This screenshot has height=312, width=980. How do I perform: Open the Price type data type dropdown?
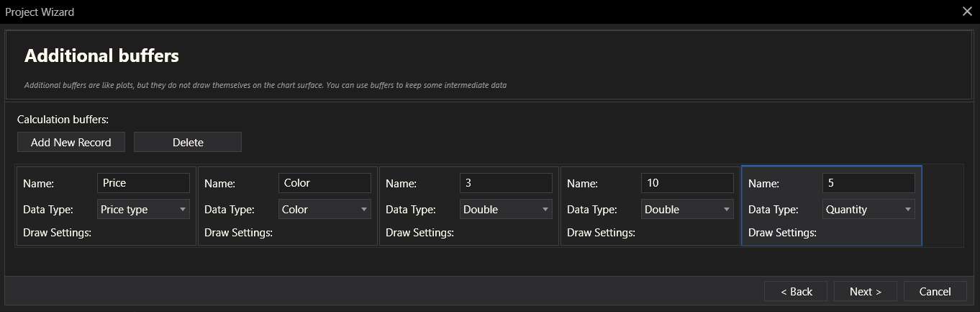pos(143,210)
